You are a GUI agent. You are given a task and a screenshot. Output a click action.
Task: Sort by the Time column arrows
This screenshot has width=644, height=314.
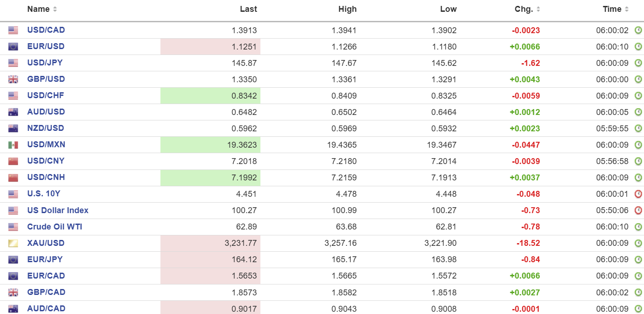click(x=627, y=9)
